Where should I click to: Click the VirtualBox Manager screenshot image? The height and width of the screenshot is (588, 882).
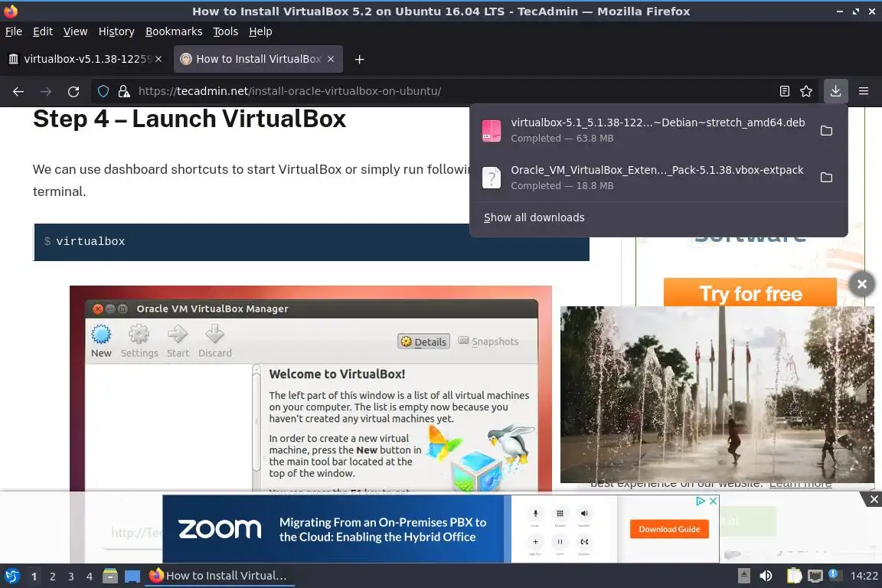click(x=311, y=390)
